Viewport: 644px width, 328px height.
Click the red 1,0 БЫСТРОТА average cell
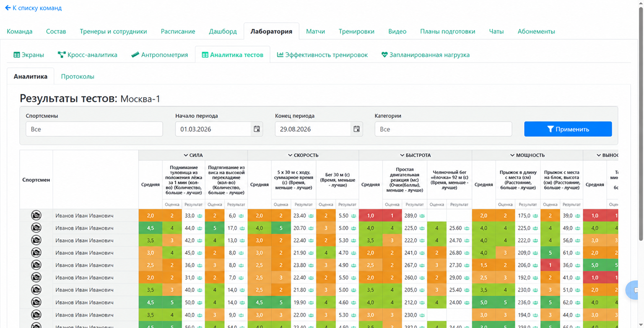(x=371, y=216)
